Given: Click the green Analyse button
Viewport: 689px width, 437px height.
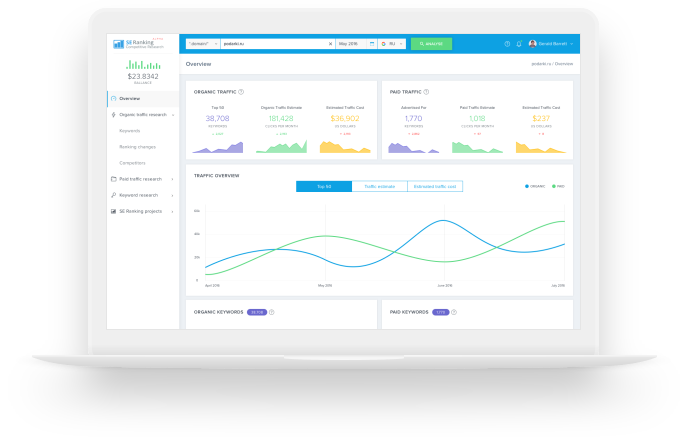Looking at the screenshot, I should pyautogui.click(x=431, y=44).
